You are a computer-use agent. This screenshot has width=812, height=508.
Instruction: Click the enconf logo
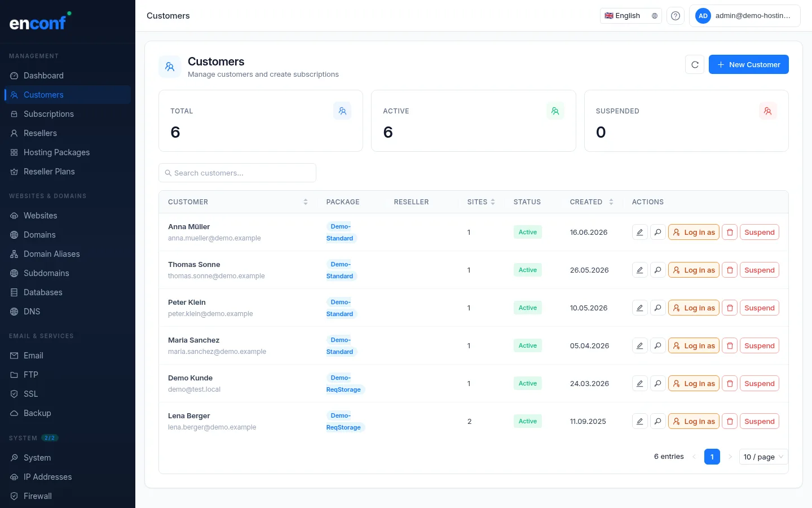(41, 22)
